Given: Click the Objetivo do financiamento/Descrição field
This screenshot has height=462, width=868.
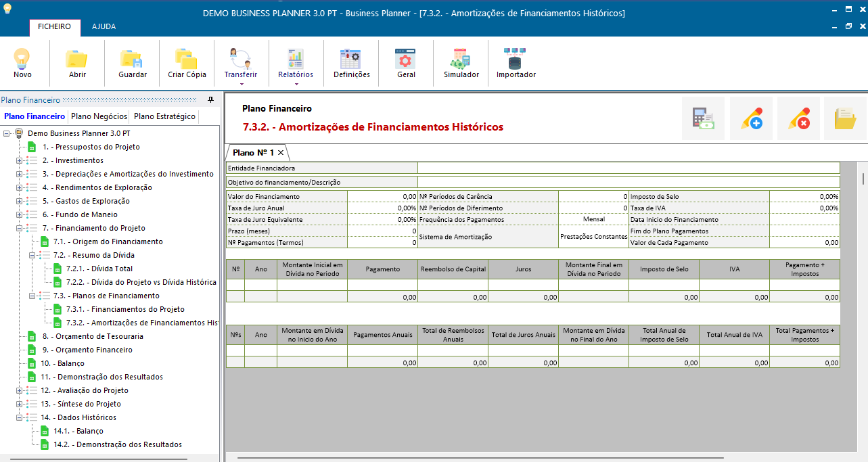Looking at the screenshot, I should 629,182.
